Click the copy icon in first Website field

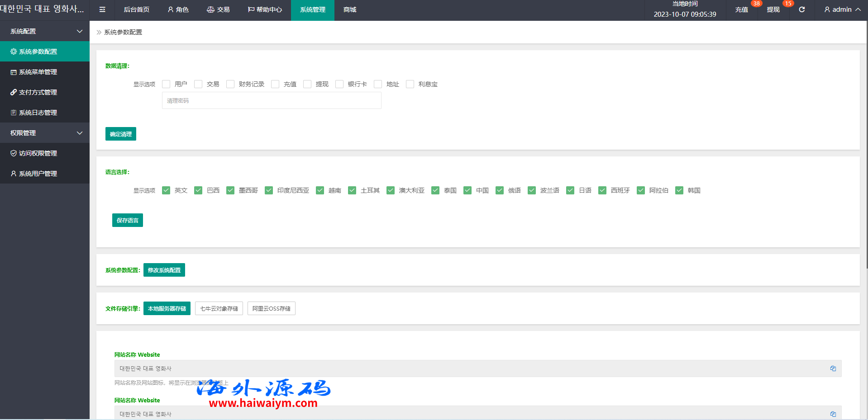pyautogui.click(x=833, y=368)
